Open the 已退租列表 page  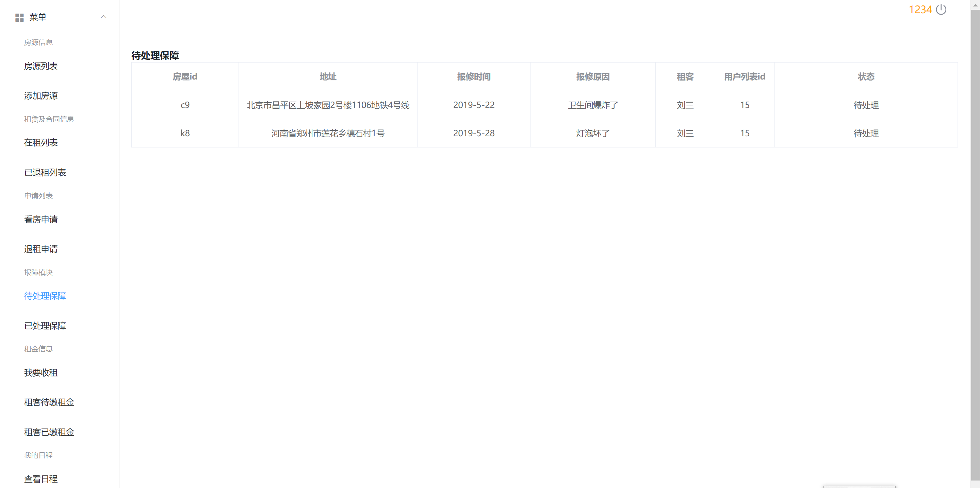pyautogui.click(x=45, y=173)
